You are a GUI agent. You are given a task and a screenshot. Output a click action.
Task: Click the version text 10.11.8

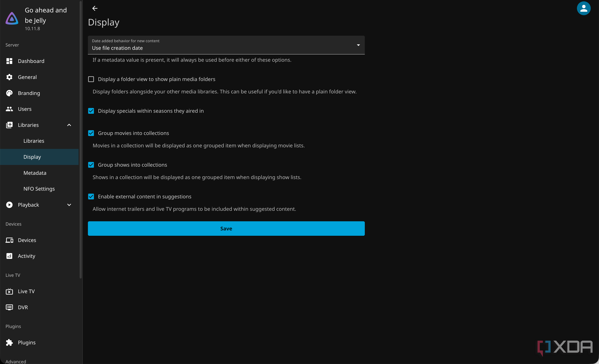click(x=32, y=28)
